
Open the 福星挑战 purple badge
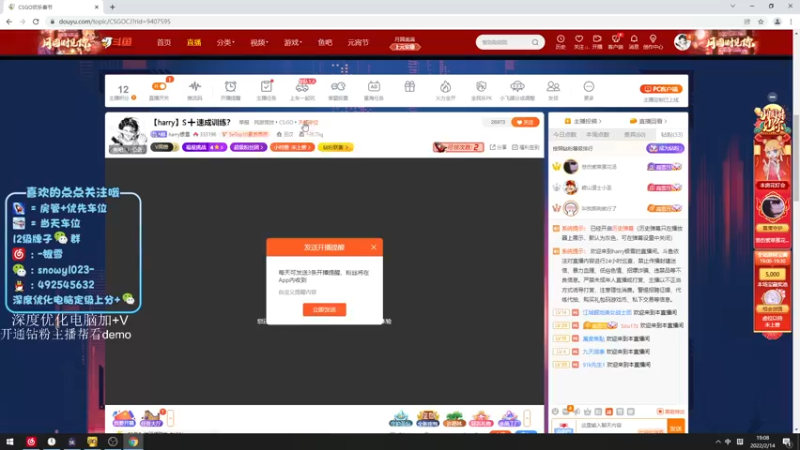(204, 147)
